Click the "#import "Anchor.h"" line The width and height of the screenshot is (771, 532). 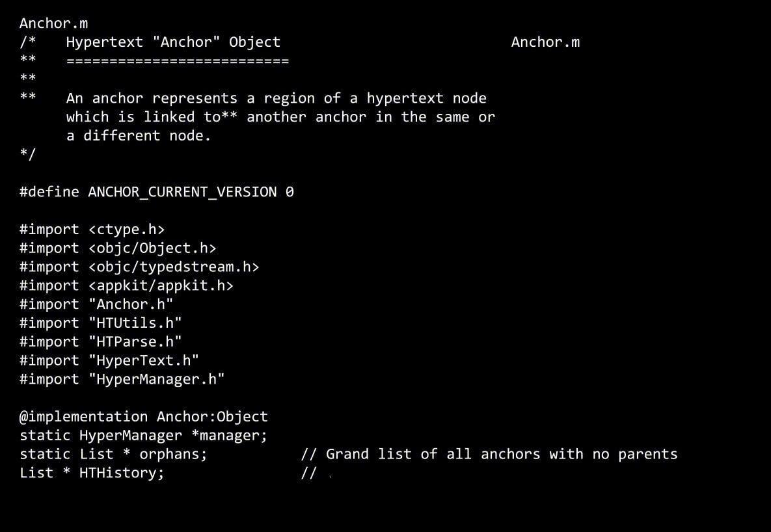[96, 304]
